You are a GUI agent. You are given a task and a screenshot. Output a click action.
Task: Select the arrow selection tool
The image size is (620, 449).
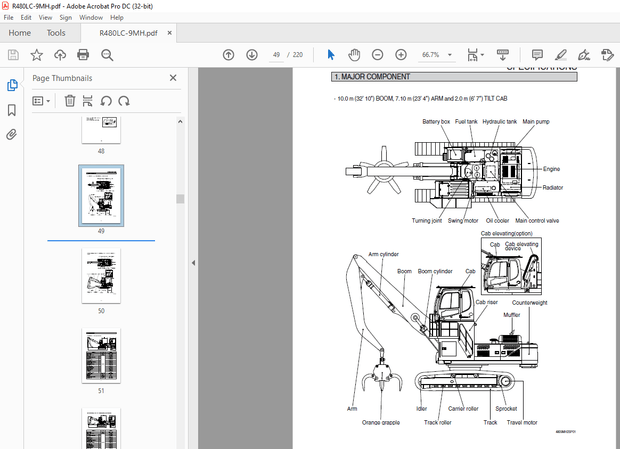331,55
